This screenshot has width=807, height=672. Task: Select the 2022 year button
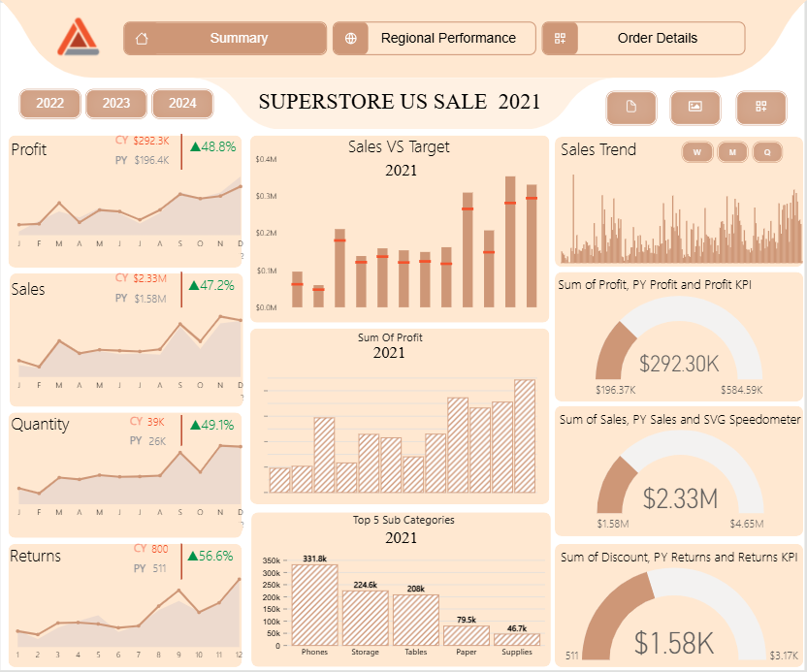coord(49,104)
